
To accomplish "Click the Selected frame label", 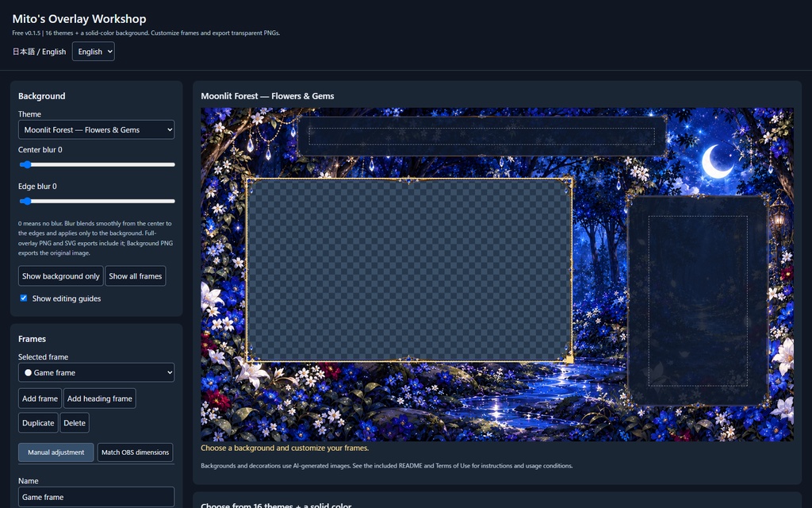I will point(43,357).
